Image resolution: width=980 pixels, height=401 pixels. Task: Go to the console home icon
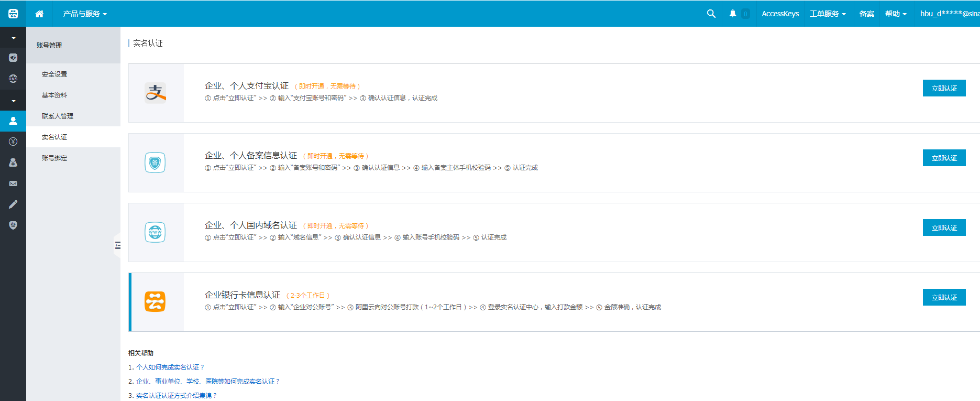click(x=39, y=14)
